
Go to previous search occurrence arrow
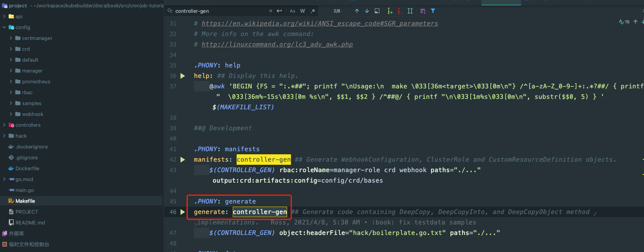tap(357, 11)
